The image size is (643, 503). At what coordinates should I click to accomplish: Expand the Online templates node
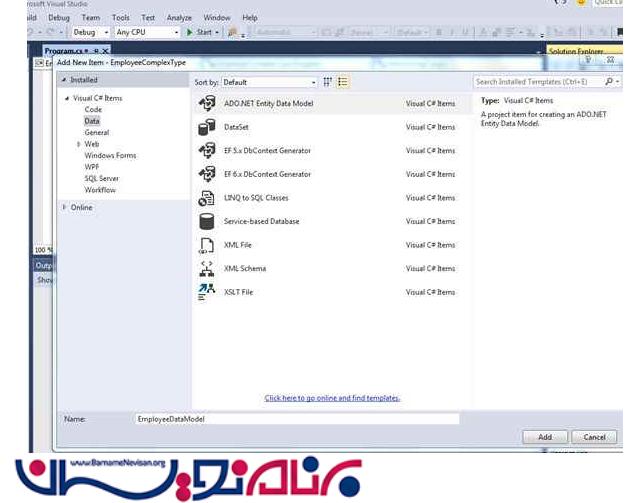(x=65, y=207)
